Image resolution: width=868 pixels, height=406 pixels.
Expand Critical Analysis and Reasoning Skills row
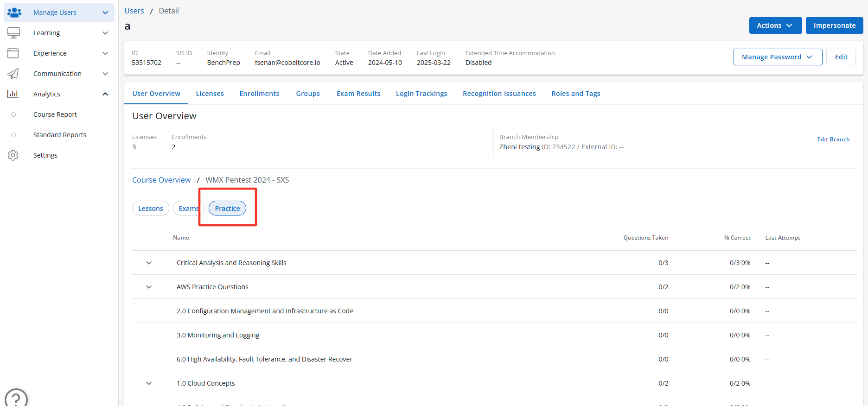(x=149, y=263)
